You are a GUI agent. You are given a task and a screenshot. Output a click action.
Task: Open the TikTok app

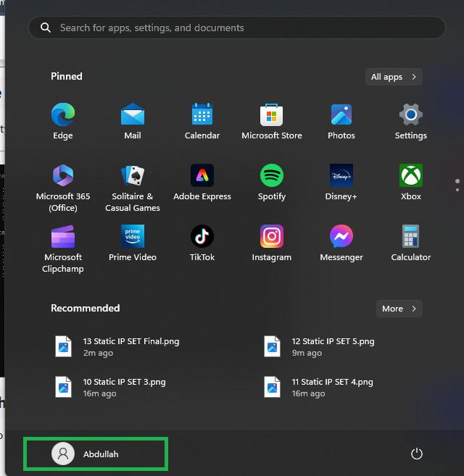click(202, 243)
